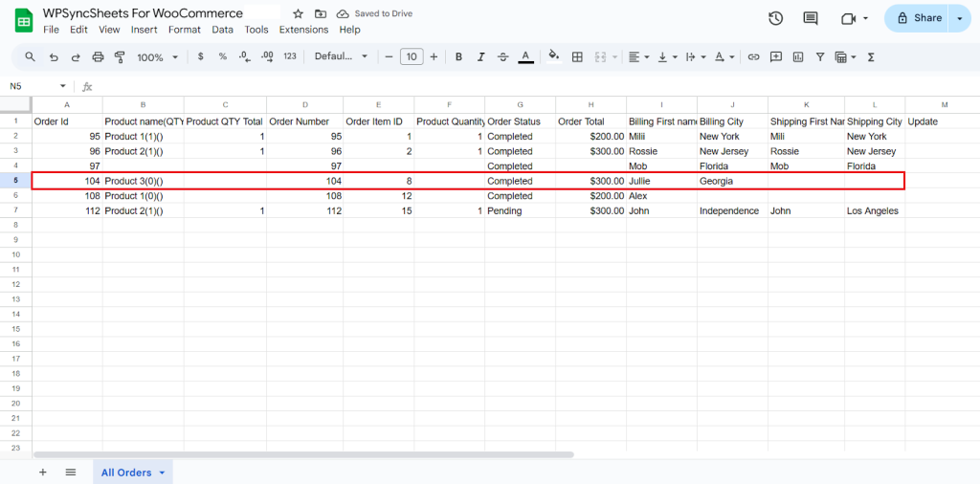The height and width of the screenshot is (484, 980).
Task: Open the Edit menu
Action: click(78, 30)
